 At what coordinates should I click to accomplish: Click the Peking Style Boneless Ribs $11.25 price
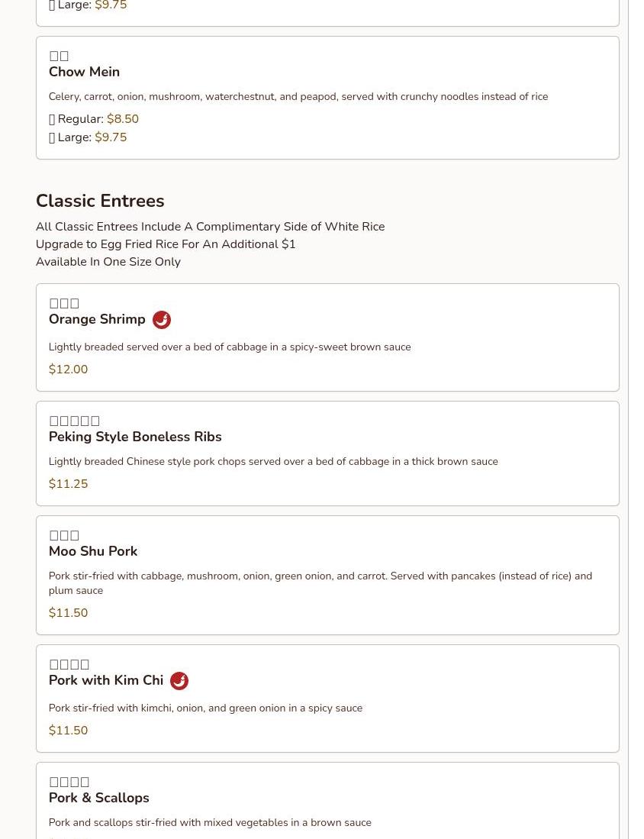pyautogui.click(x=68, y=484)
